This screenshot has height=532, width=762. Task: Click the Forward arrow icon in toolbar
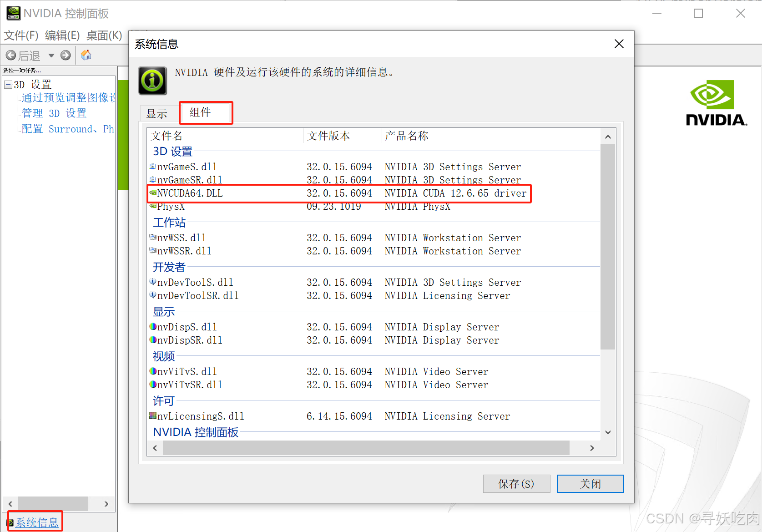tap(66, 56)
